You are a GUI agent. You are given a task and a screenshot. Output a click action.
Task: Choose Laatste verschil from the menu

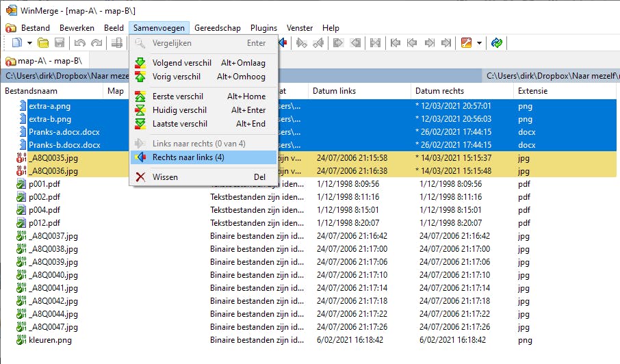pos(204,124)
